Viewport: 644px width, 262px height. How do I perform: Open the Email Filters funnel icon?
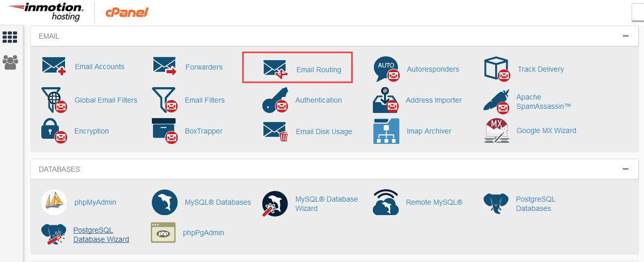[x=165, y=100]
